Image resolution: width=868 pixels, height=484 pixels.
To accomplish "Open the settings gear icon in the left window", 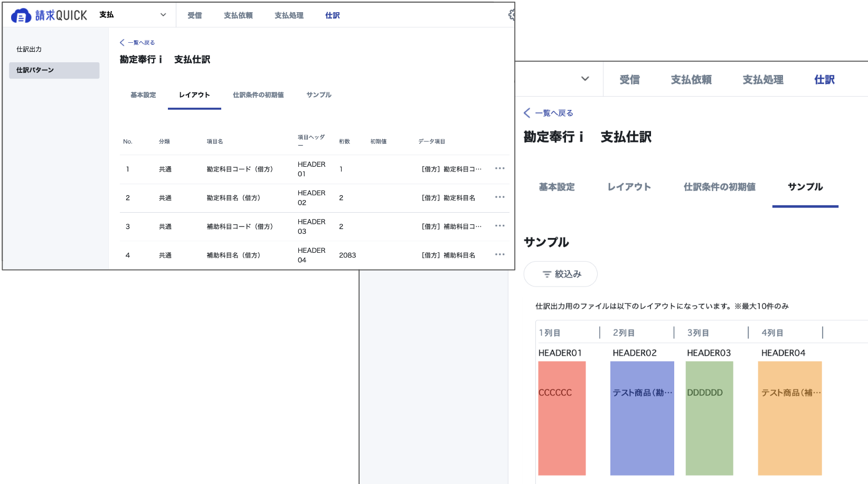I will pos(511,15).
